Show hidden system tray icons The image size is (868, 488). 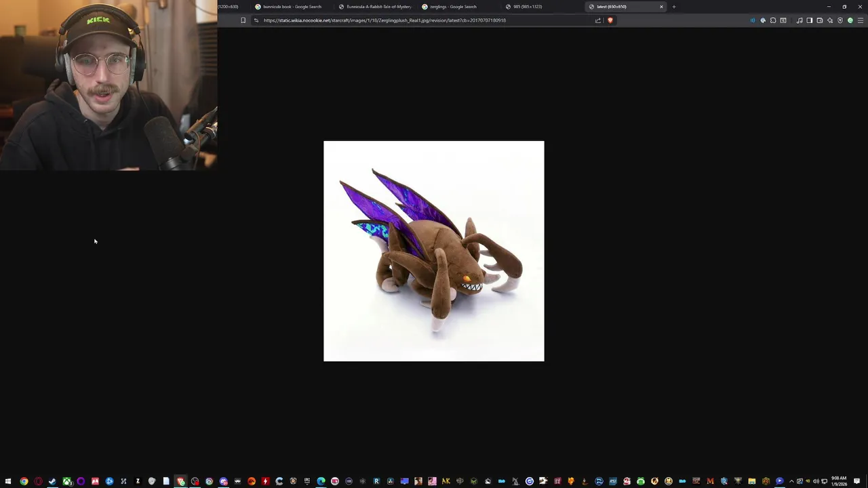point(791,481)
